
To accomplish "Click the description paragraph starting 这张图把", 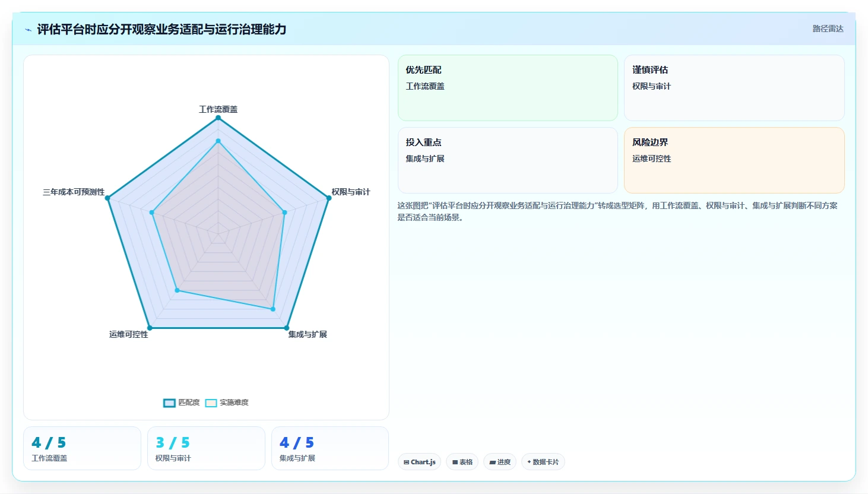I will (617, 211).
